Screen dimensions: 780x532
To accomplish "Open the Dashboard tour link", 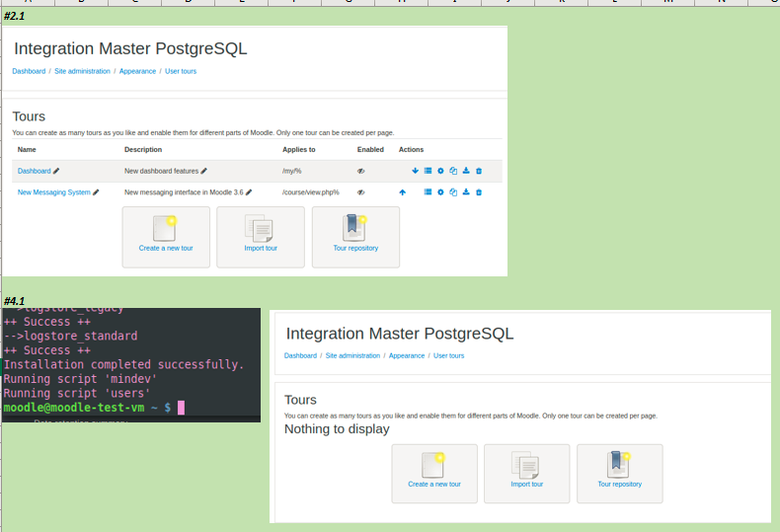I will point(34,171).
